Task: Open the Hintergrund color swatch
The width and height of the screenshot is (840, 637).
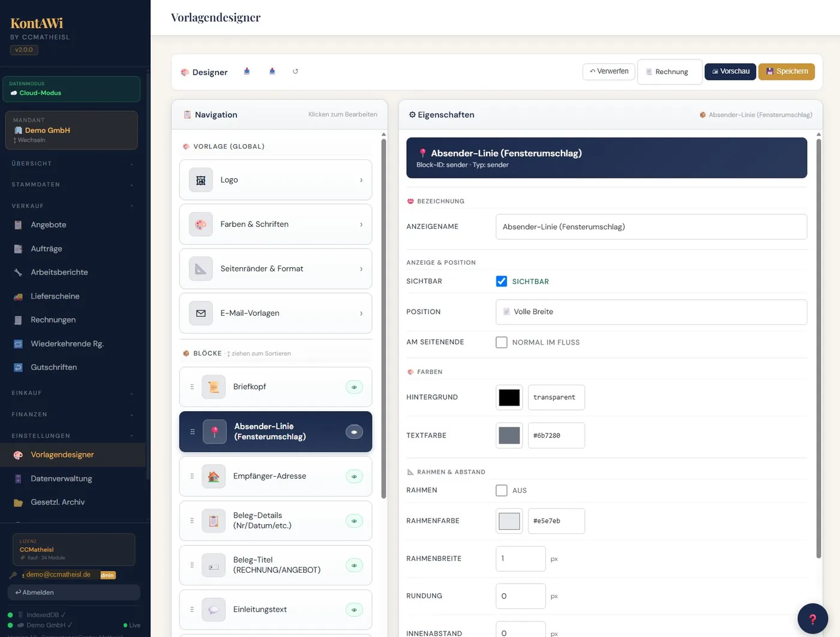Action: pos(509,397)
